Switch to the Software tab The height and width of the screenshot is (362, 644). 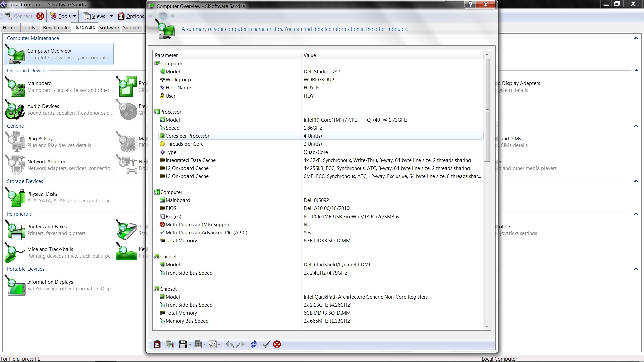pos(109,27)
